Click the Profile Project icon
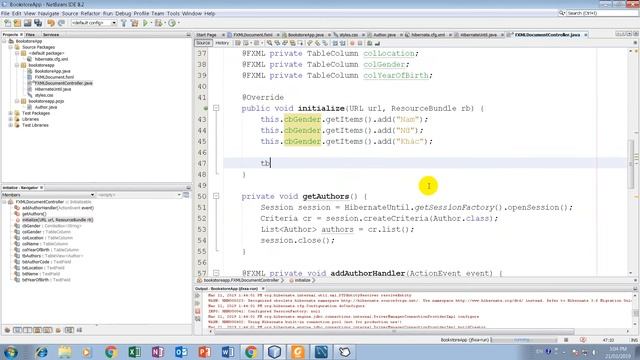Viewport: 640px width, 360px height. point(172,23)
